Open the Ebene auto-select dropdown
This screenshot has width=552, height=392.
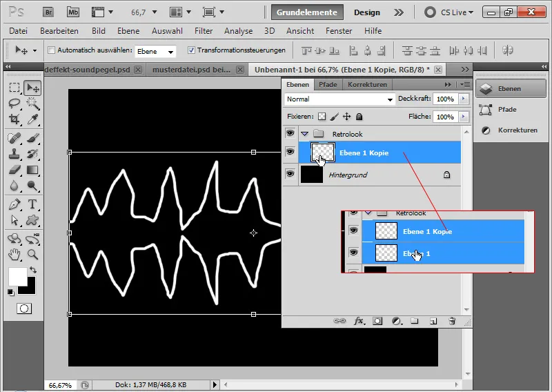tap(155, 52)
